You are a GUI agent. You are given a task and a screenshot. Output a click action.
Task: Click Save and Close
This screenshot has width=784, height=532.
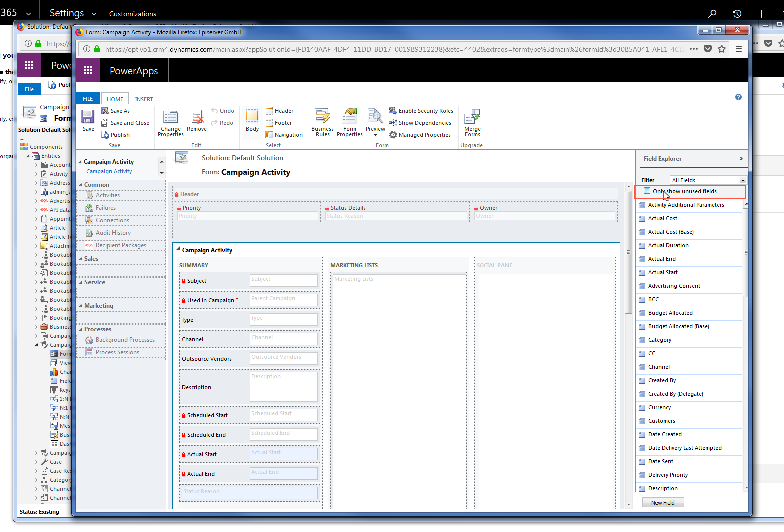coord(125,123)
